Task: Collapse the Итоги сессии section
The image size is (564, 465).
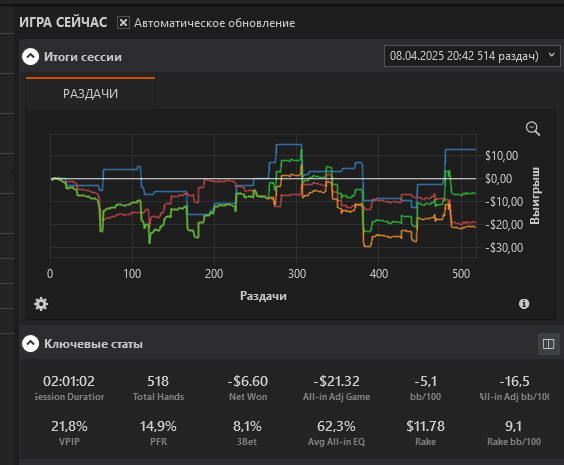Action: [31, 56]
